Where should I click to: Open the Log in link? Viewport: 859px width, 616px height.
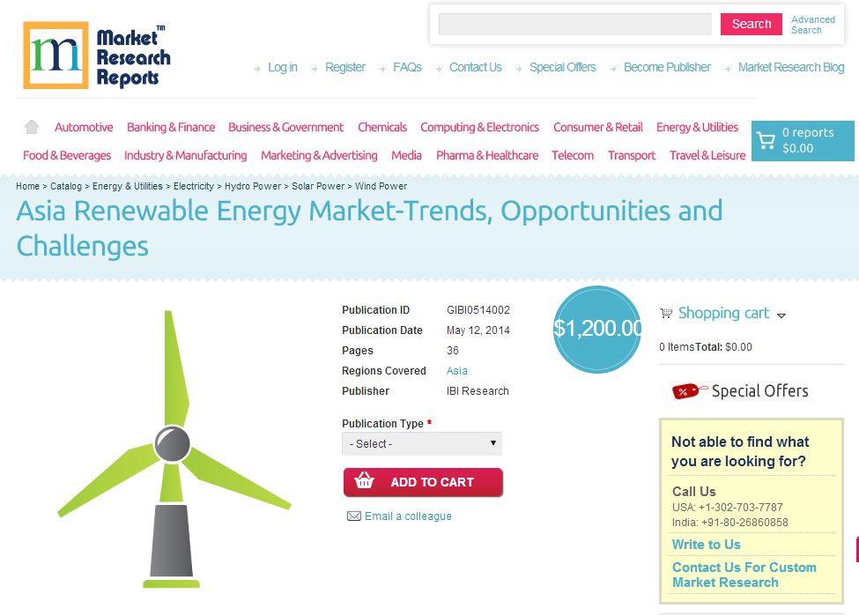tap(283, 67)
